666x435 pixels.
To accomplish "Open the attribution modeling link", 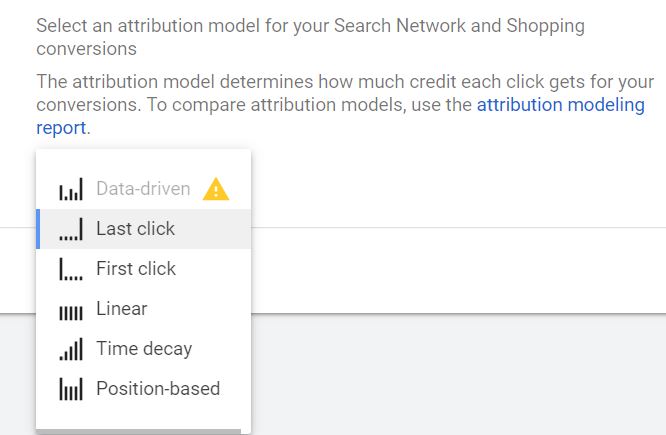I will click(x=561, y=105).
